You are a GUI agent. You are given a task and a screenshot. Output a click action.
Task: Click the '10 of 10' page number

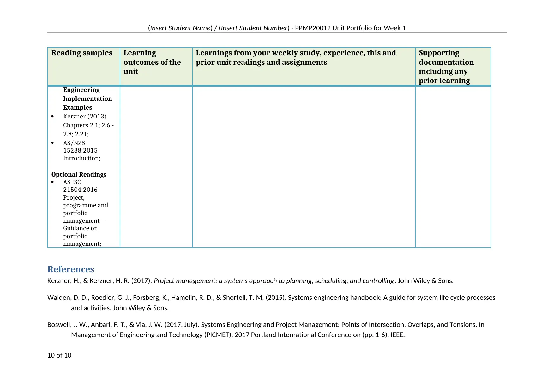tap(59, 355)
